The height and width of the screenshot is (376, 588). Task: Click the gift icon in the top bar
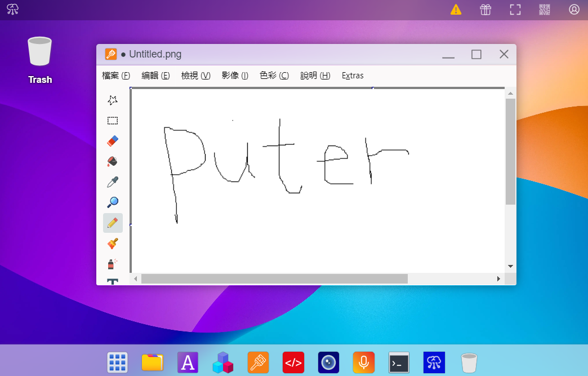(x=485, y=10)
